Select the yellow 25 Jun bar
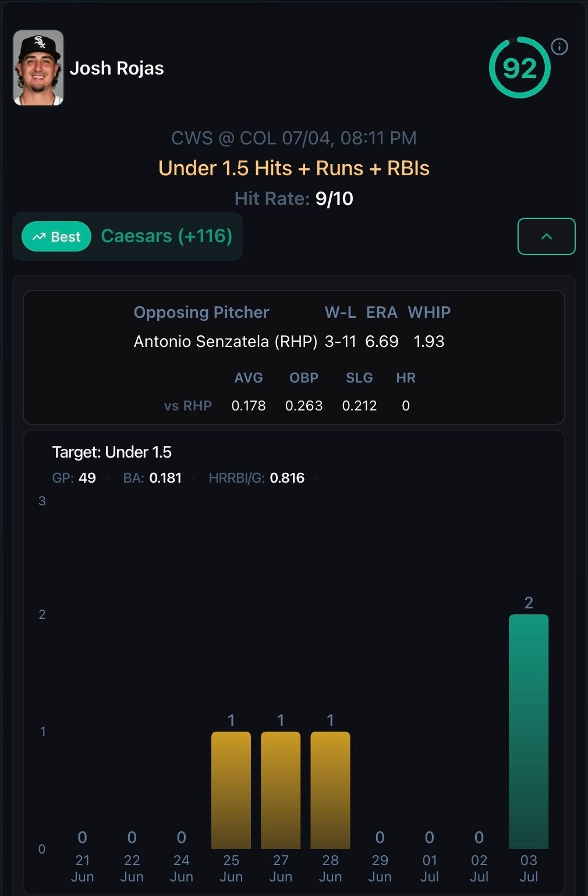 pos(231,790)
